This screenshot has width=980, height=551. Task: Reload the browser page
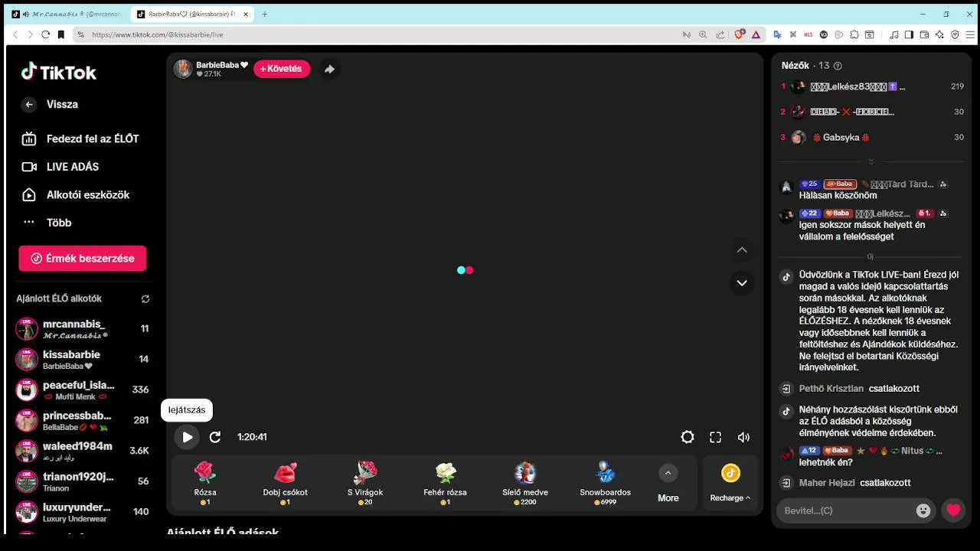45,34
